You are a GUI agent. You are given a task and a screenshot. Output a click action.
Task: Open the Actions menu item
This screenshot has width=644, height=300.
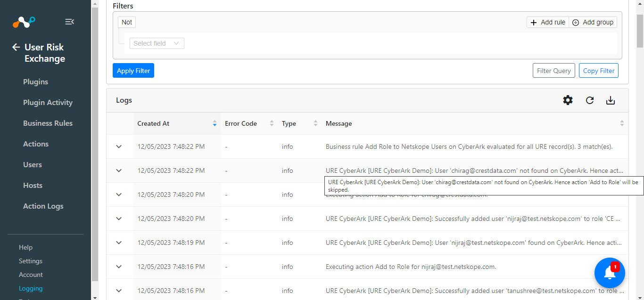tap(36, 144)
